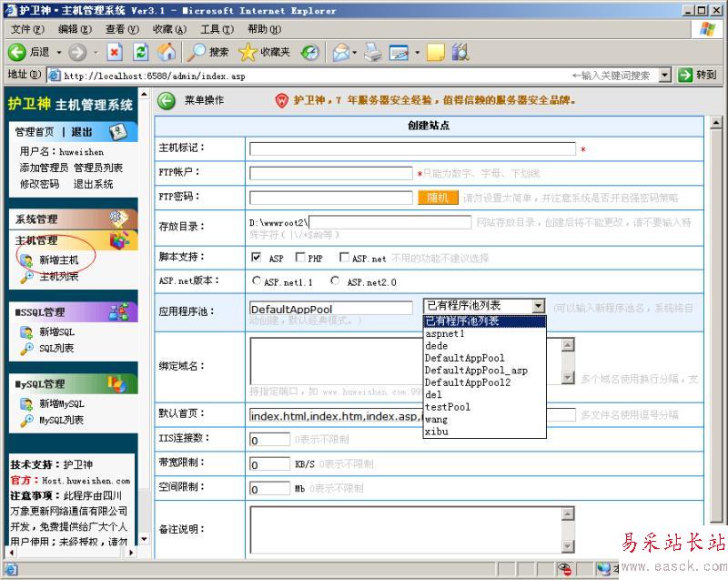
Task: Click the orange 随机 random password button
Action: tap(438, 198)
